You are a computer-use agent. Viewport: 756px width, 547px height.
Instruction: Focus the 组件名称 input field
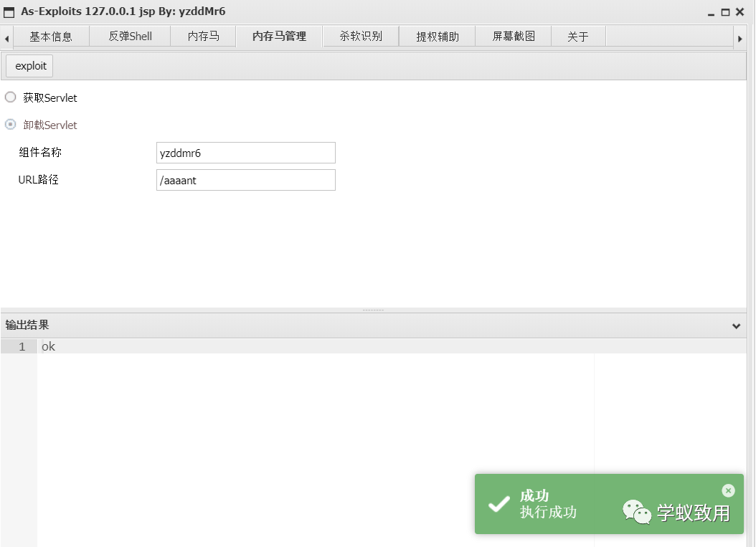[x=246, y=153]
